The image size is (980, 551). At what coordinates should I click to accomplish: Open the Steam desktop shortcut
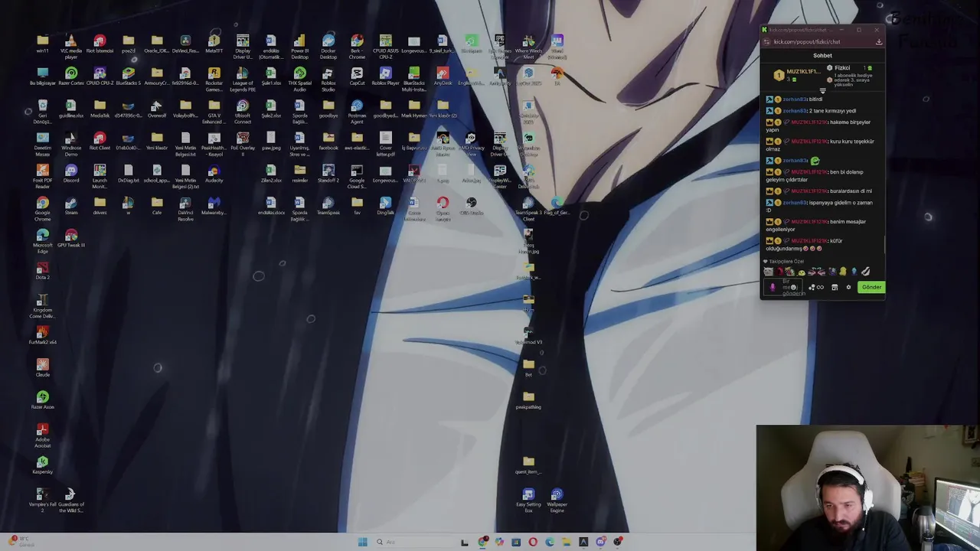[x=71, y=206]
